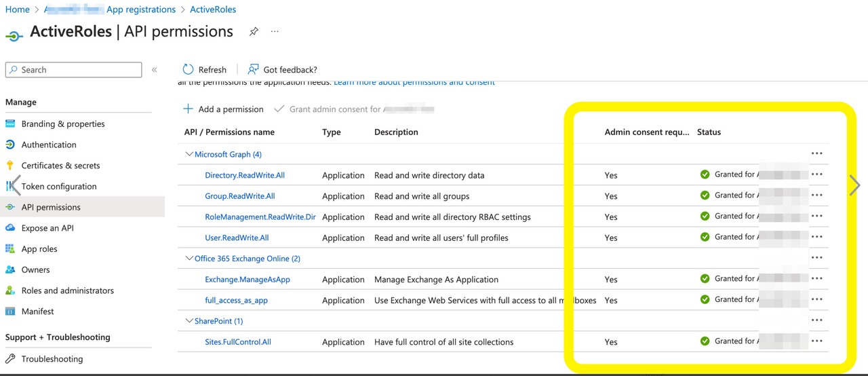Click the plus icon for Add a permission
Image resolution: width=868 pixels, height=376 pixels.
(188, 109)
